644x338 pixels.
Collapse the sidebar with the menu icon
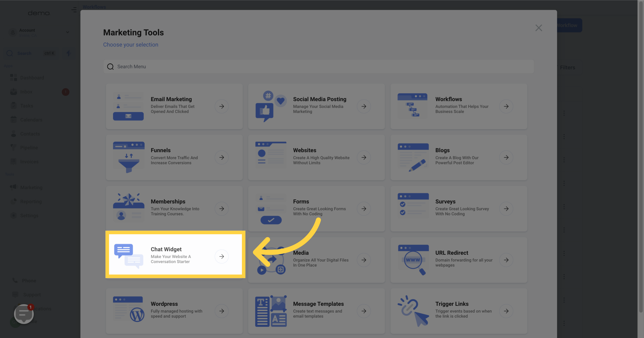point(74,10)
